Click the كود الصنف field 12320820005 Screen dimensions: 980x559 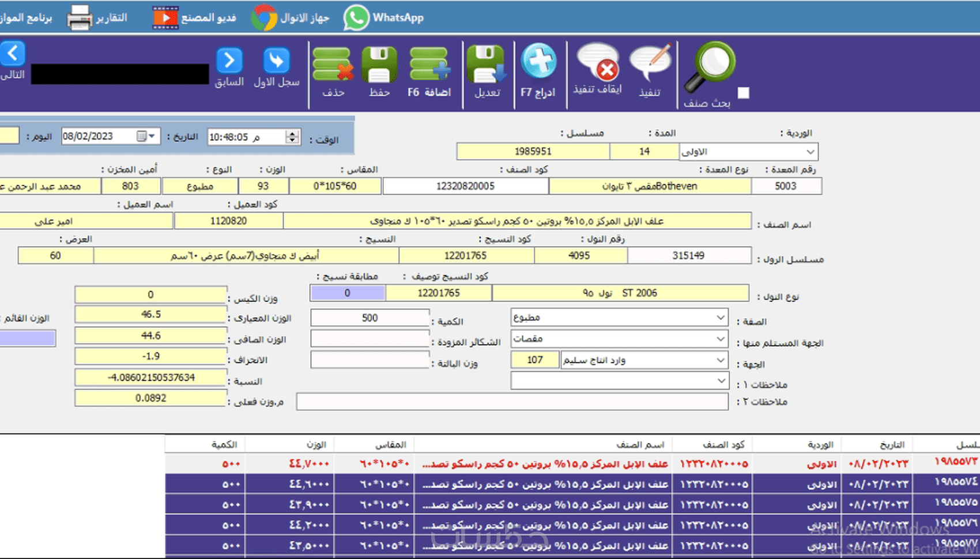(465, 186)
